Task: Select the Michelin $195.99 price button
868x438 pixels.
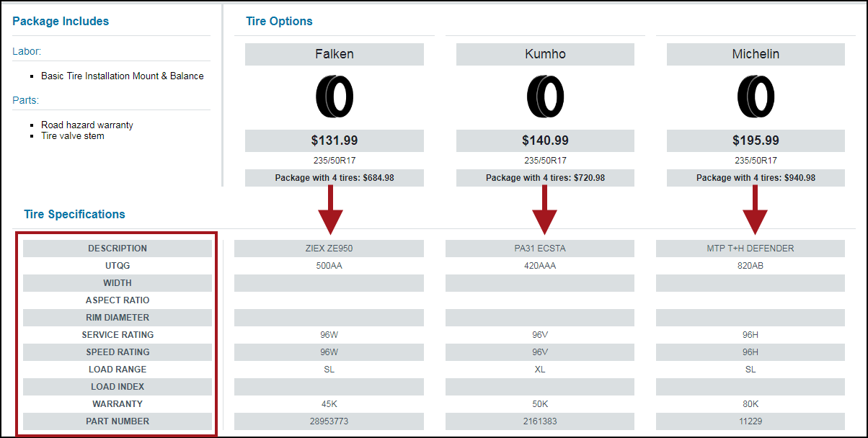Action: [x=756, y=140]
